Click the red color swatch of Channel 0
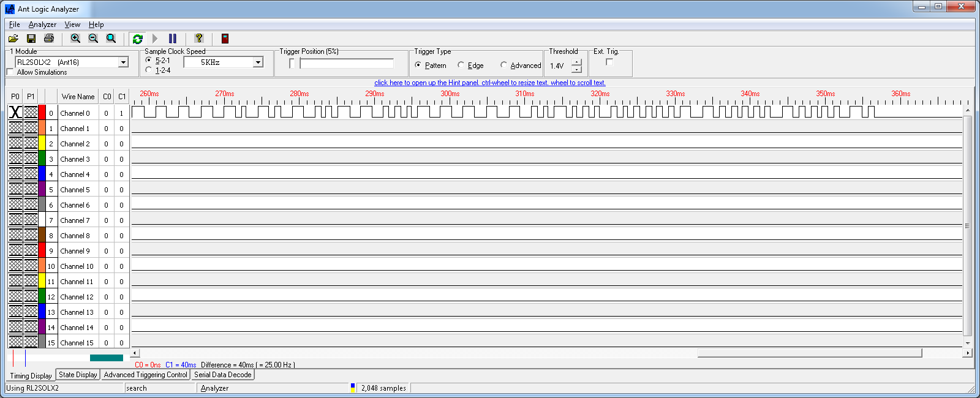Screen dimensions: 980x398 click(x=42, y=112)
